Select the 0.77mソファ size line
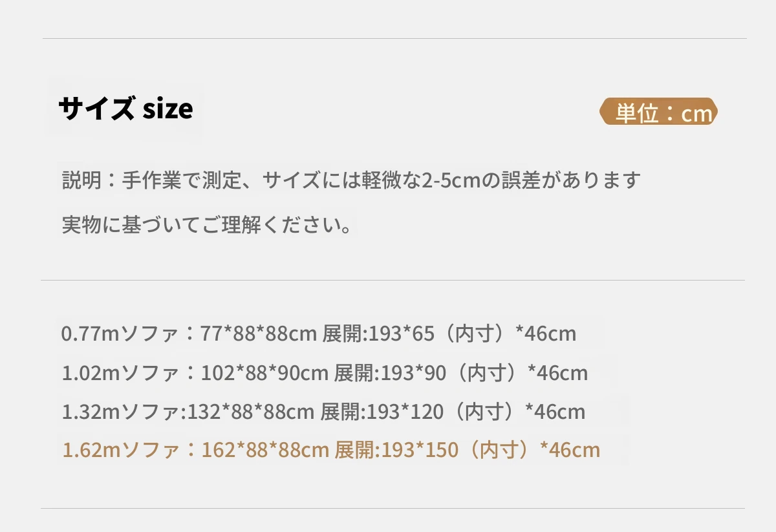 point(318,334)
